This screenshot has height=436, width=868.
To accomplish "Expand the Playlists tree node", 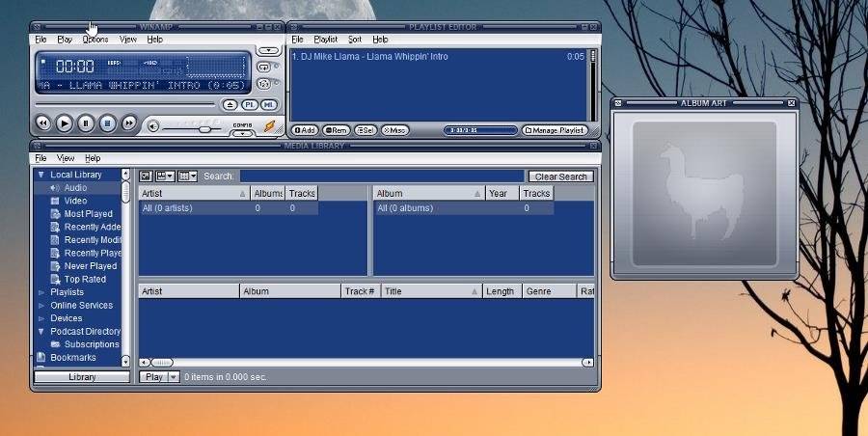I will [41, 292].
